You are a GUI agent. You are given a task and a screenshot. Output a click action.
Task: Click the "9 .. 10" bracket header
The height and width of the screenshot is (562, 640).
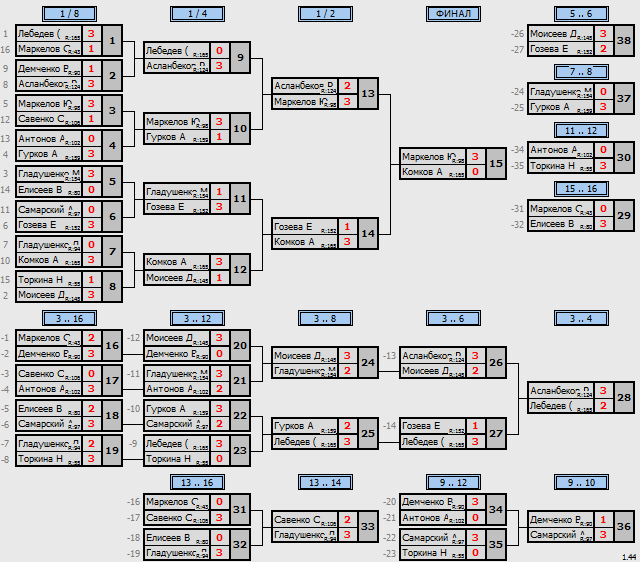pyautogui.click(x=581, y=482)
